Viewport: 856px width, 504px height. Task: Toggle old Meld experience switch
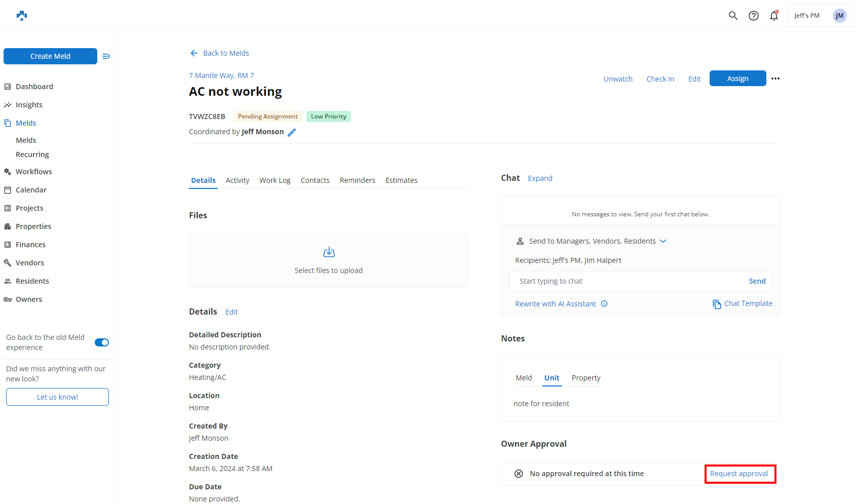pos(102,342)
